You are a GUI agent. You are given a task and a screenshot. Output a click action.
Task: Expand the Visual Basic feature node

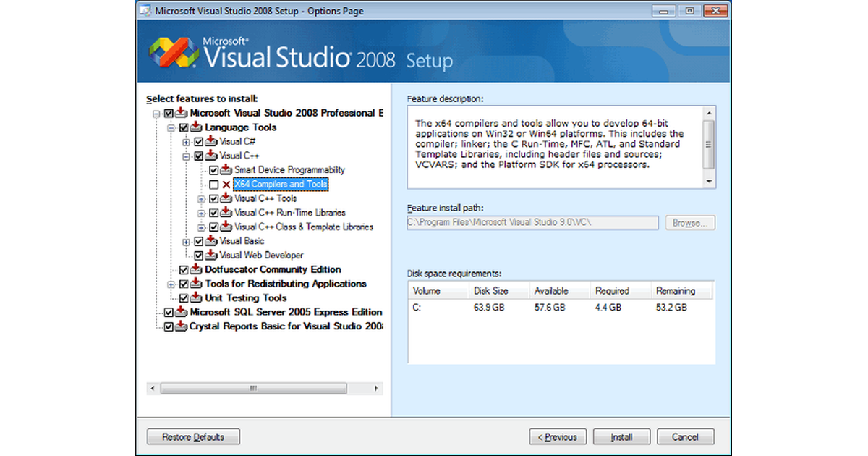tap(186, 240)
